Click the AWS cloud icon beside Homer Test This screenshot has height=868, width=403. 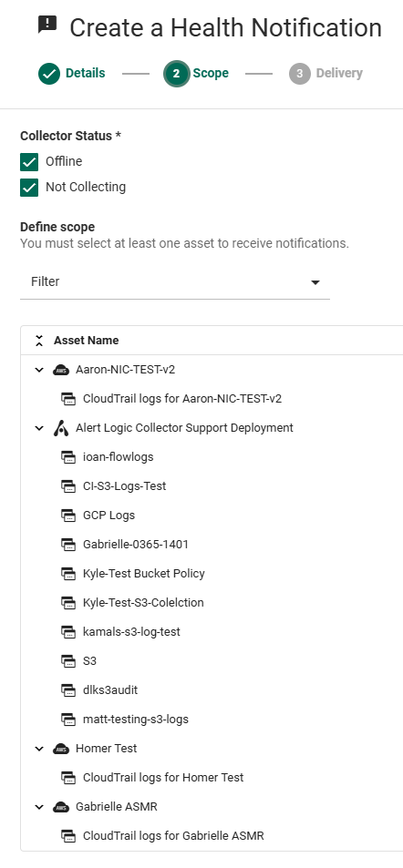[61, 749]
